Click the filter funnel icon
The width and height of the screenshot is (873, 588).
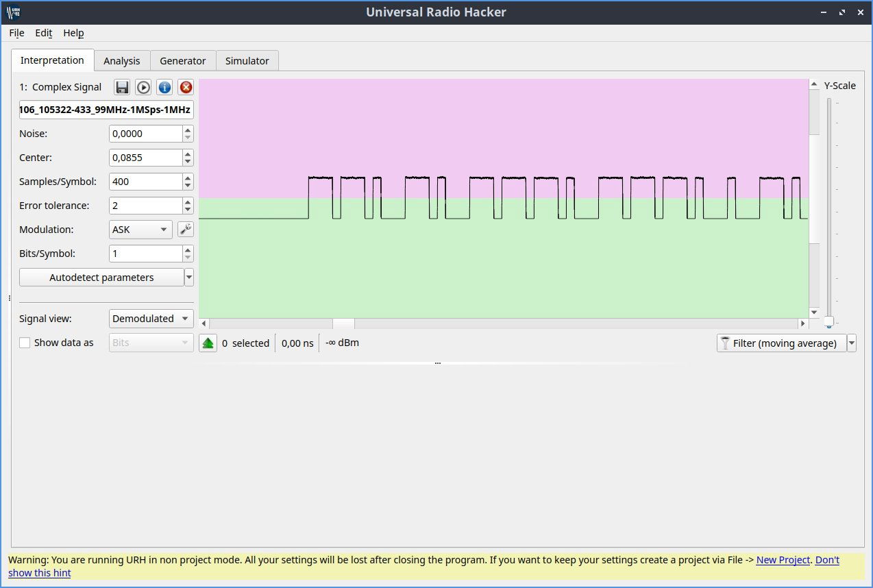coord(725,343)
